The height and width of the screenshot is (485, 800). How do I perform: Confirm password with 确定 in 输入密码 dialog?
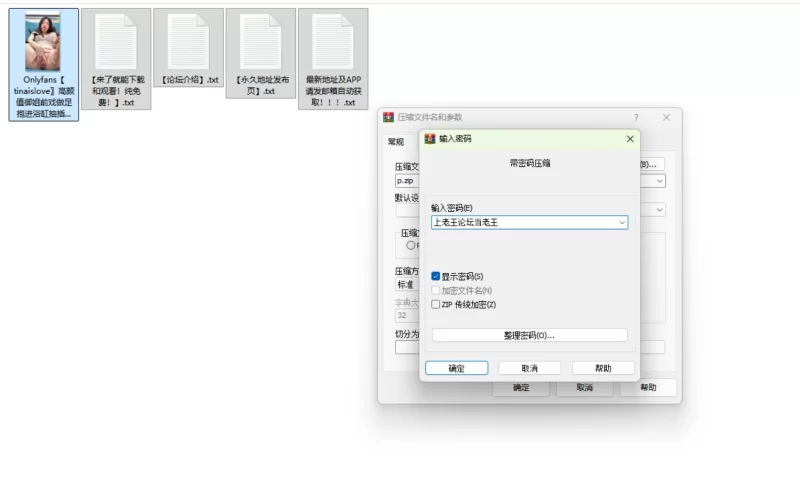click(457, 368)
